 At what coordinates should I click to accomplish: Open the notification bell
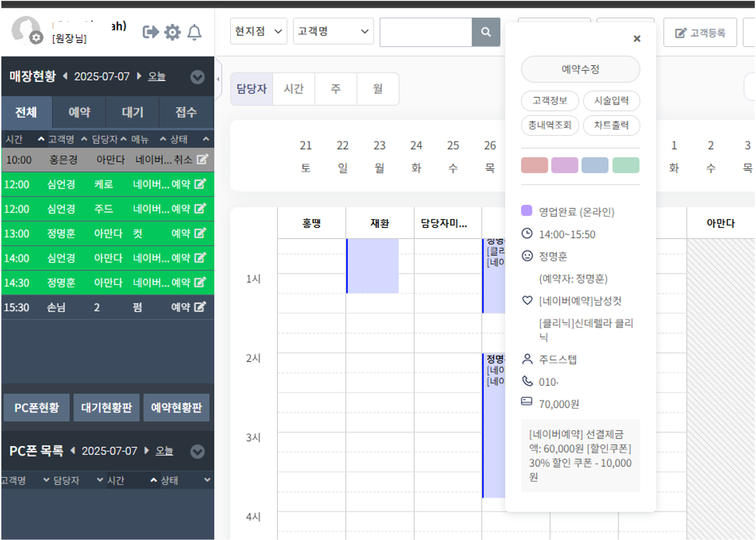pos(194,32)
